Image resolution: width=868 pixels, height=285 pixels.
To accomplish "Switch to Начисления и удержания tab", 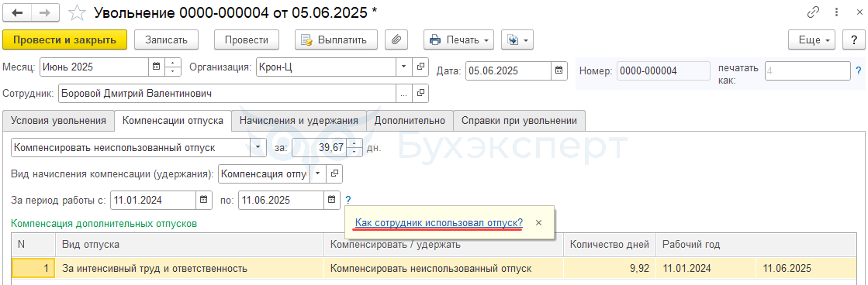I will (x=299, y=120).
